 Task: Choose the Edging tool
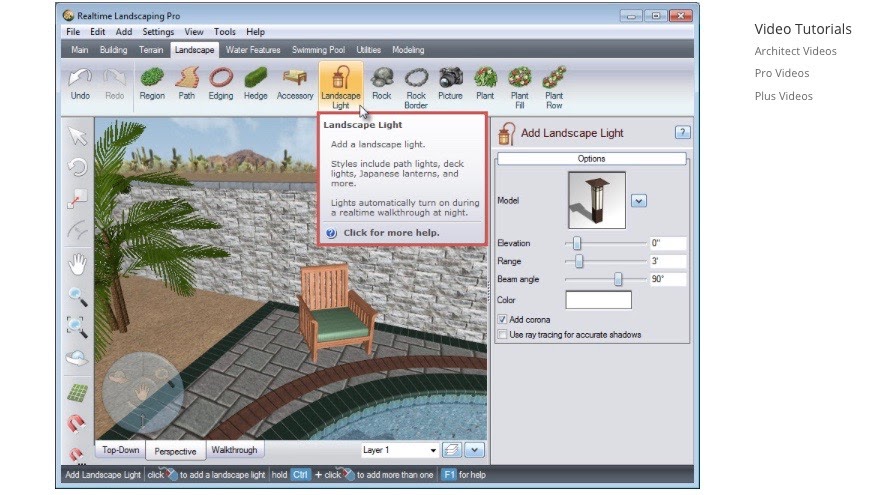(221, 84)
